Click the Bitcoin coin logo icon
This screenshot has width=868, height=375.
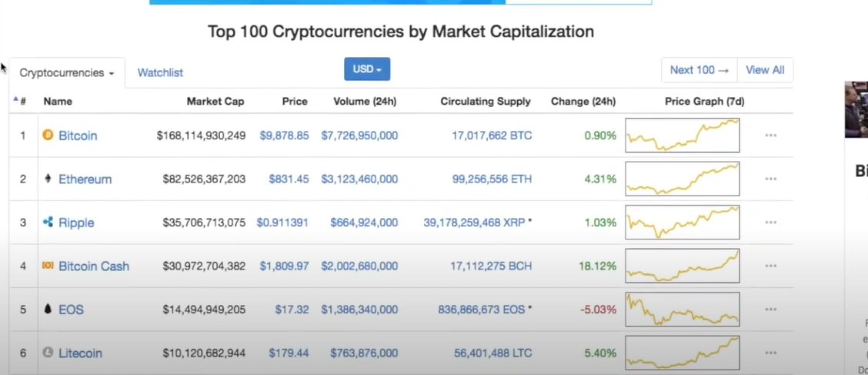48,135
